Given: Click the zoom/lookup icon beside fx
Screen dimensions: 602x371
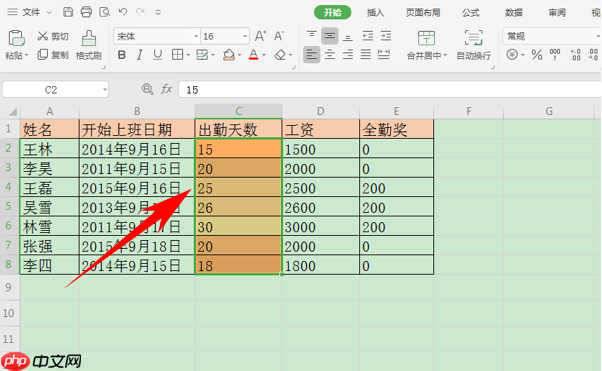Looking at the screenshot, I should [x=147, y=89].
